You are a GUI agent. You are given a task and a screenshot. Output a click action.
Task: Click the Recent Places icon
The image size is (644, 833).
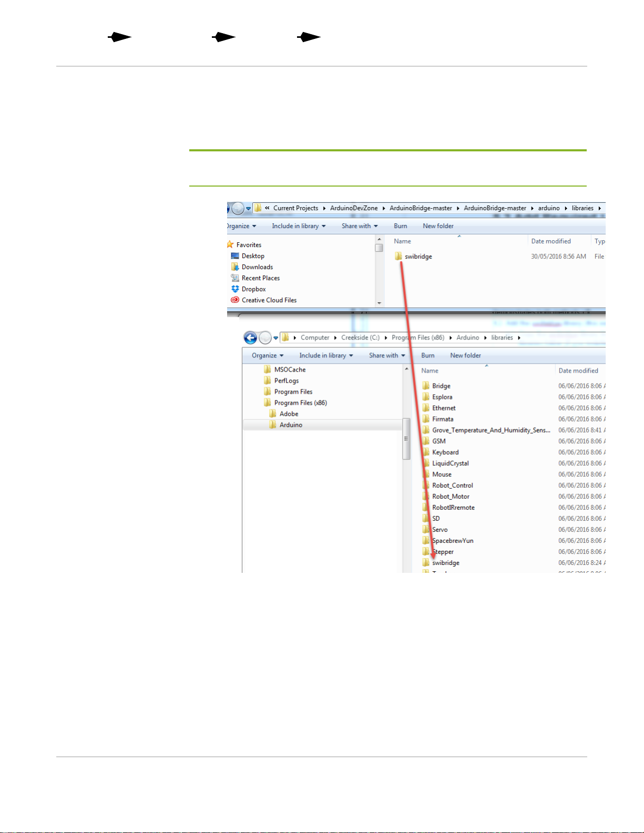coord(235,278)
